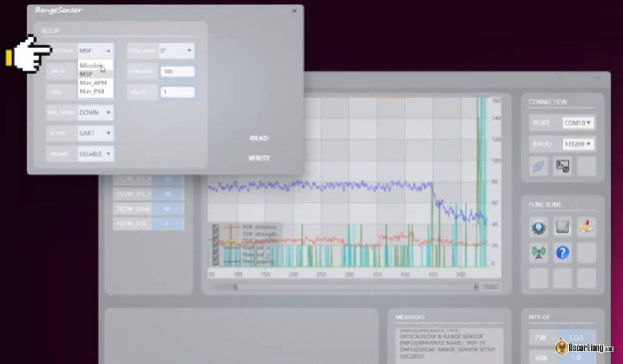This screenshot has height=364, width=623.
Task: Close the RangeSensor dialog
Action: [x=295, y=11]
